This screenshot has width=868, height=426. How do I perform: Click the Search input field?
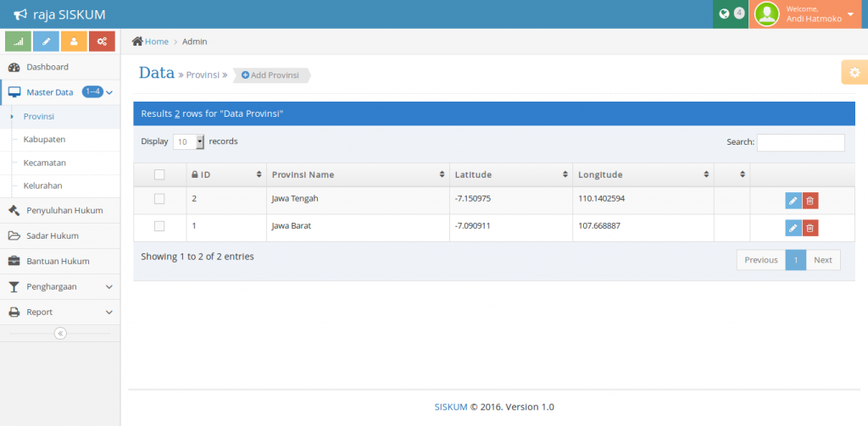[800, 142]
